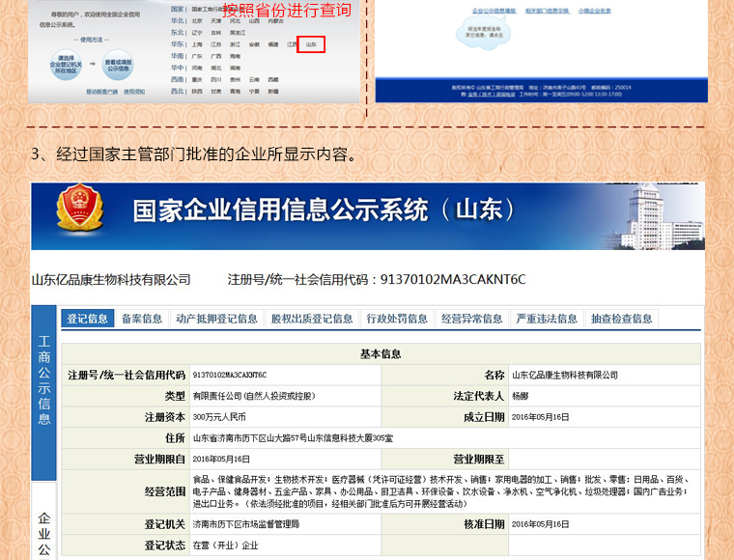Click 天津 in the 华北 row

click(x=215, y=21)
